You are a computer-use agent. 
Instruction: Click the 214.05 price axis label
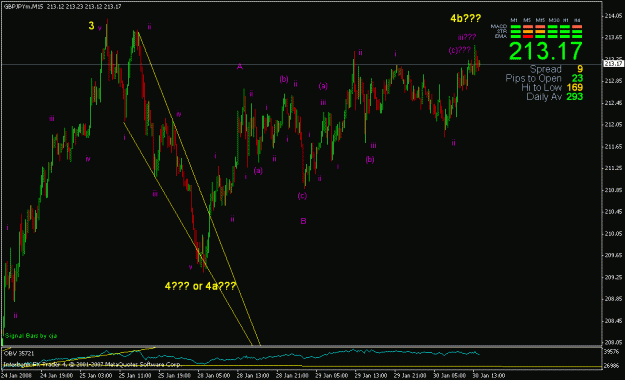tap(613, 16)
